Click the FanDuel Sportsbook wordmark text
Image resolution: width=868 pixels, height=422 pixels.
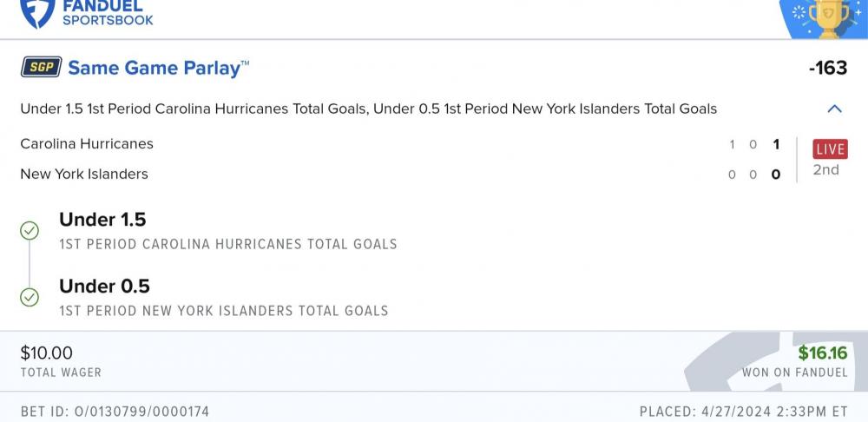(x=108, y=12)
